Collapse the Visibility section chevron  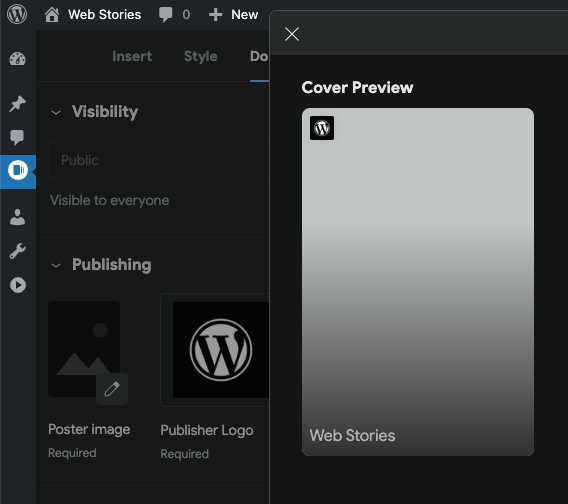pos(56,113)
